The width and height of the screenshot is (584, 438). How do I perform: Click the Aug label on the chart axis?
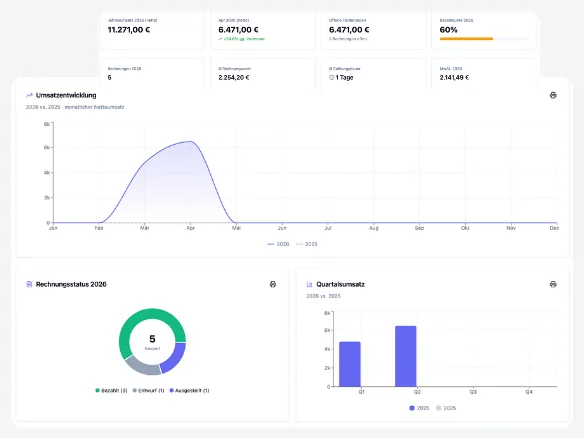(374, 228)
